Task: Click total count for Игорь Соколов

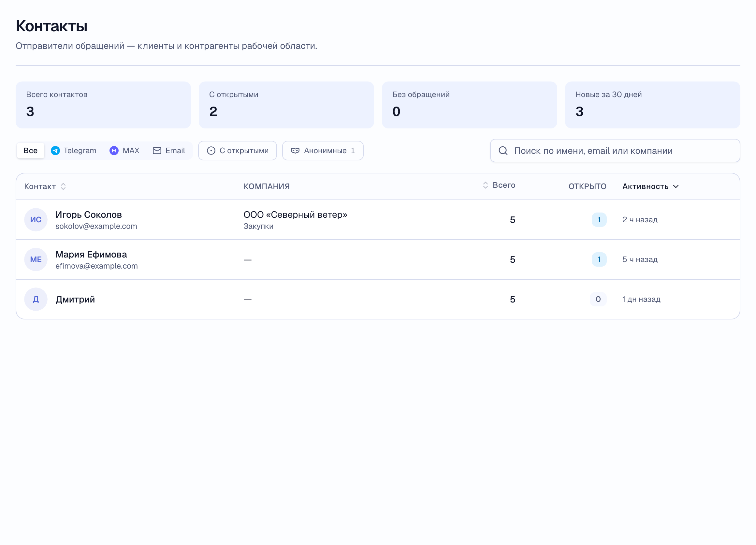Action: point(512,220)
